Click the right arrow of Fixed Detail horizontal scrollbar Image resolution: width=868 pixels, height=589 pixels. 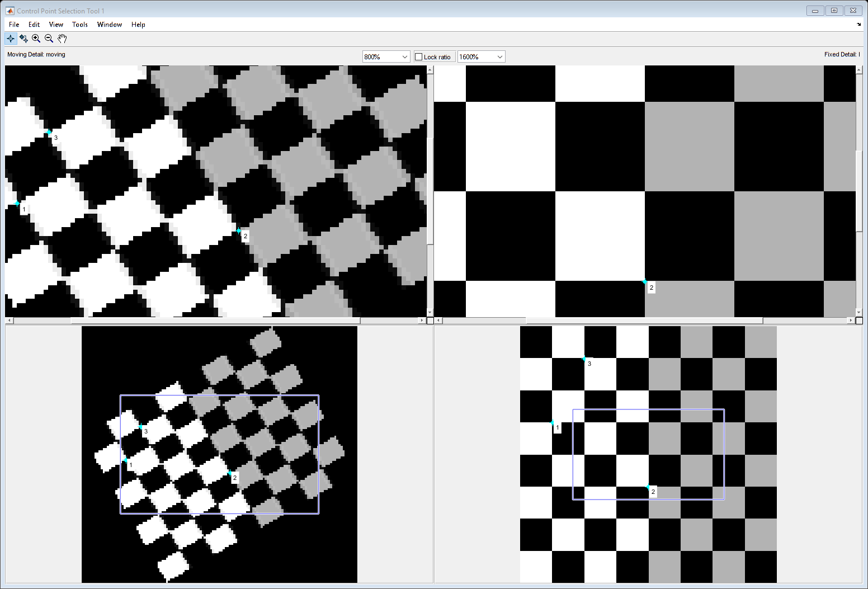point(851,321)
